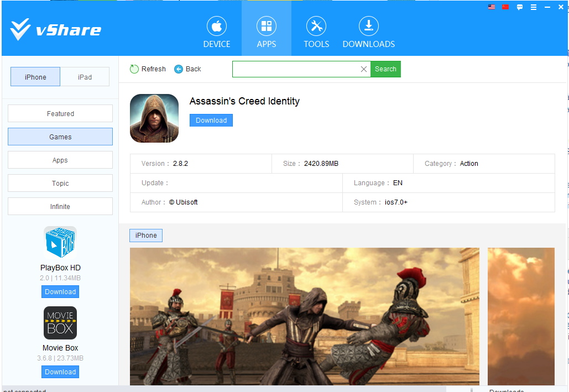Open the Topic category
Screen dimensions: 569x392
pos(60,183)
